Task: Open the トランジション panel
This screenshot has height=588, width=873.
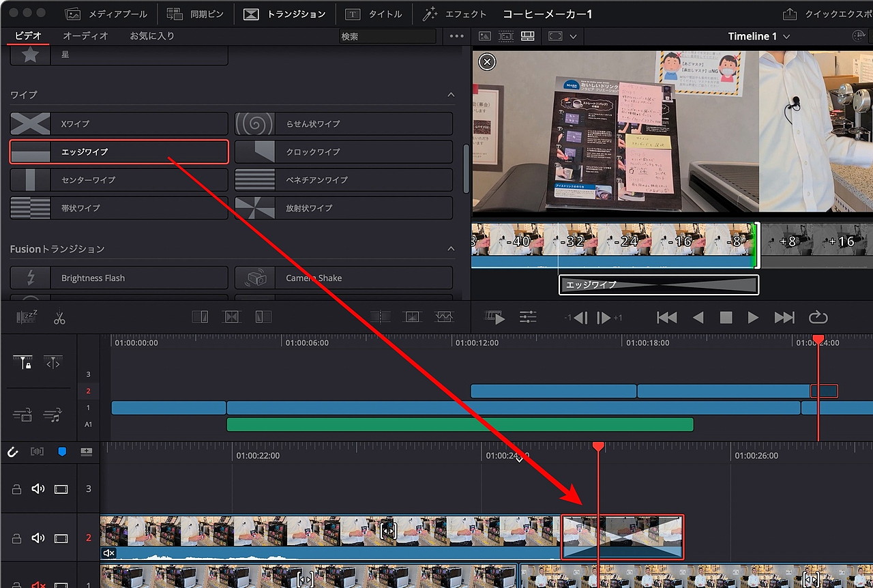Action: point(285,14)
